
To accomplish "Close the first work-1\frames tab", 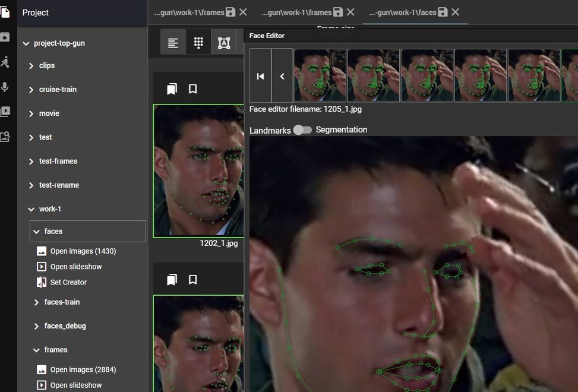I will (x=243, y=12).
